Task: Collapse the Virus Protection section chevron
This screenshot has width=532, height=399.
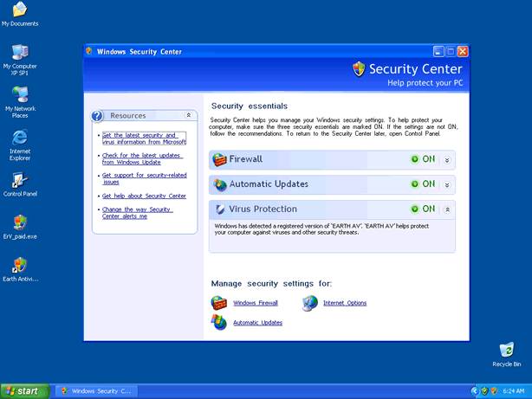Action: click(x=447, y=209)
